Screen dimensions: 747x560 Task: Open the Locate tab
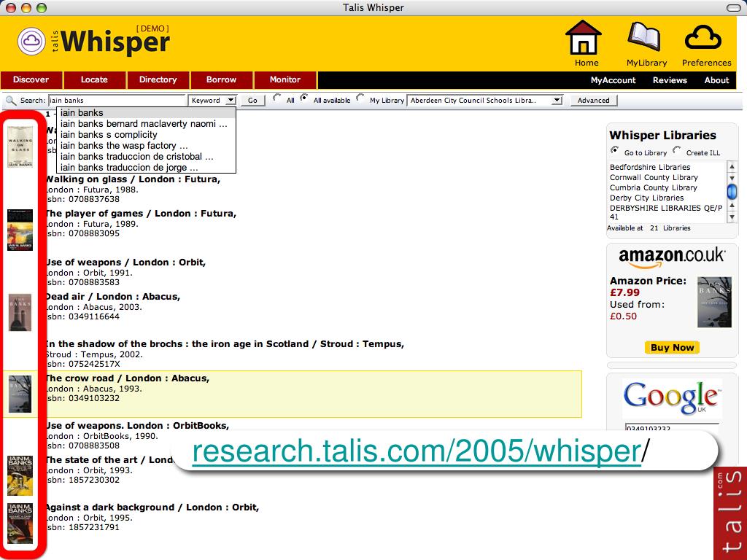pos(94,80)
